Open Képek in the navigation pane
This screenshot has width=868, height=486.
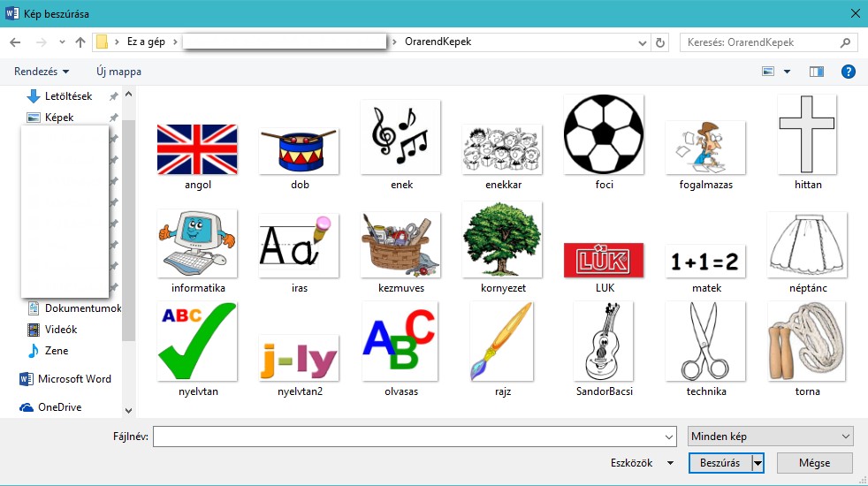(58, 118)
